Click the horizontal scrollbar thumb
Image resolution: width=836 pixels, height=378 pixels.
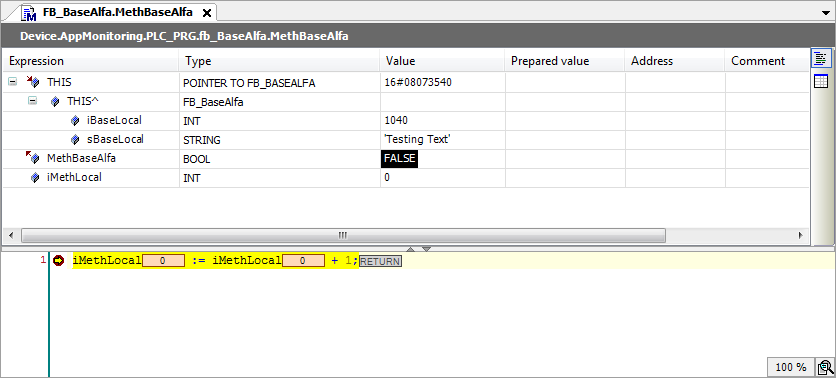(x=343, y=235)
